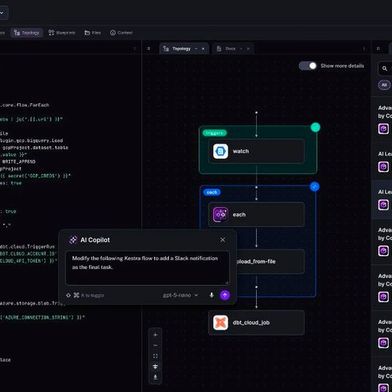This screenshot has height=392, width=392.
Task: Switch to the Topology tab in top bar
Action: pos(27,33)
